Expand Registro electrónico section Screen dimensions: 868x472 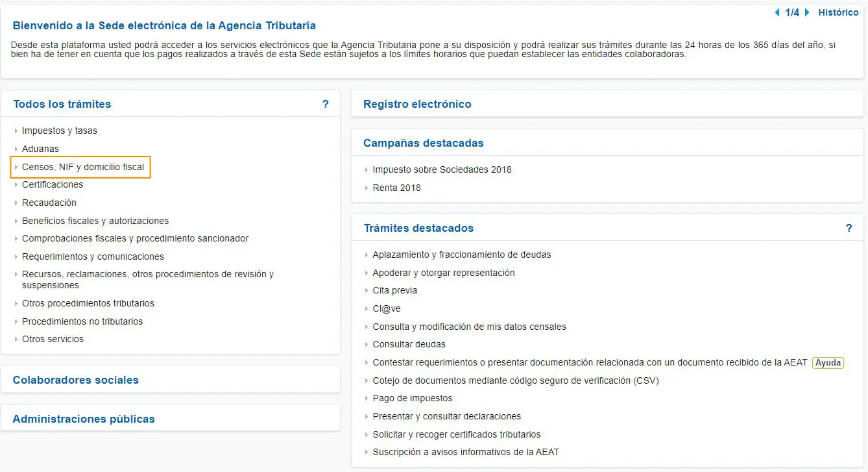[417, 104]
